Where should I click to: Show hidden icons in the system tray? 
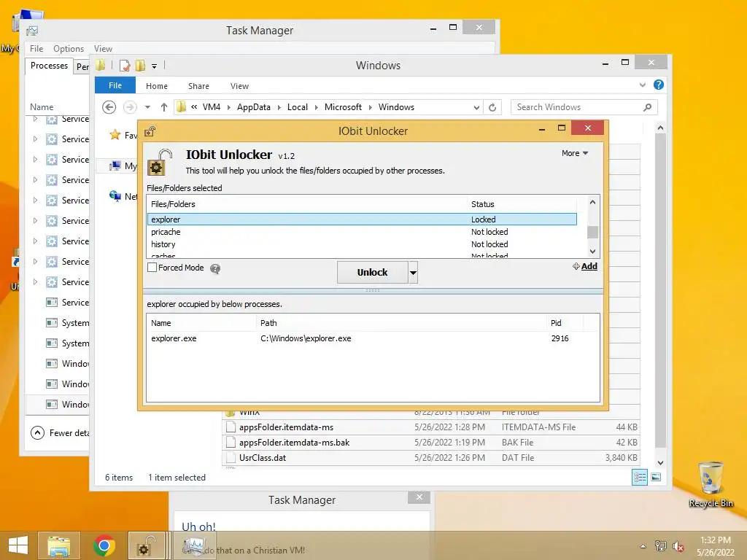tap(643, 546)
